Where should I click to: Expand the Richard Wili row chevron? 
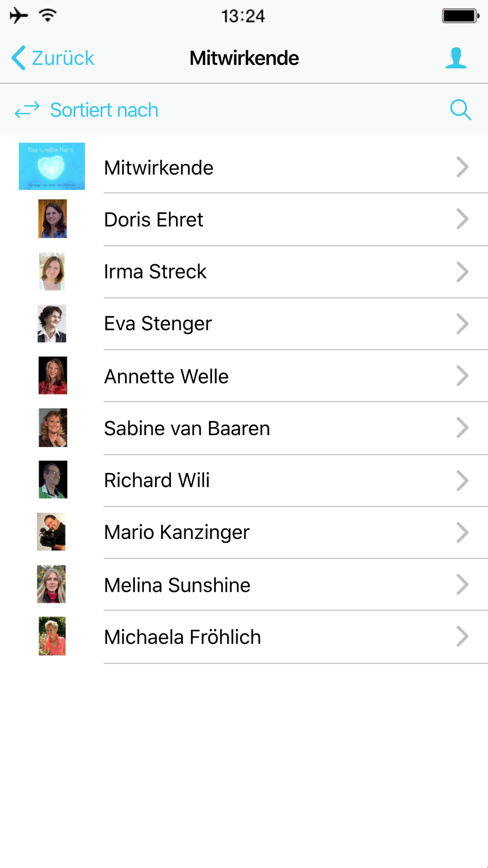click(462, 480)
